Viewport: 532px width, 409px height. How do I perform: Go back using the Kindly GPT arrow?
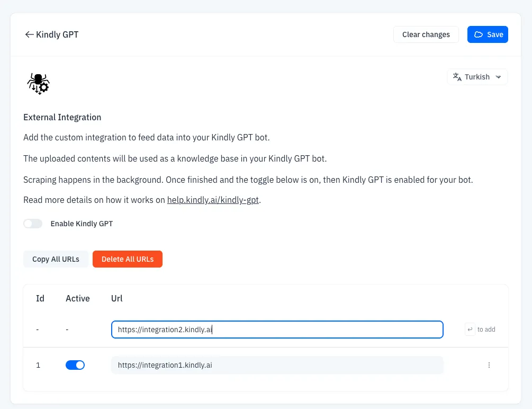click(x=29, y=34)
